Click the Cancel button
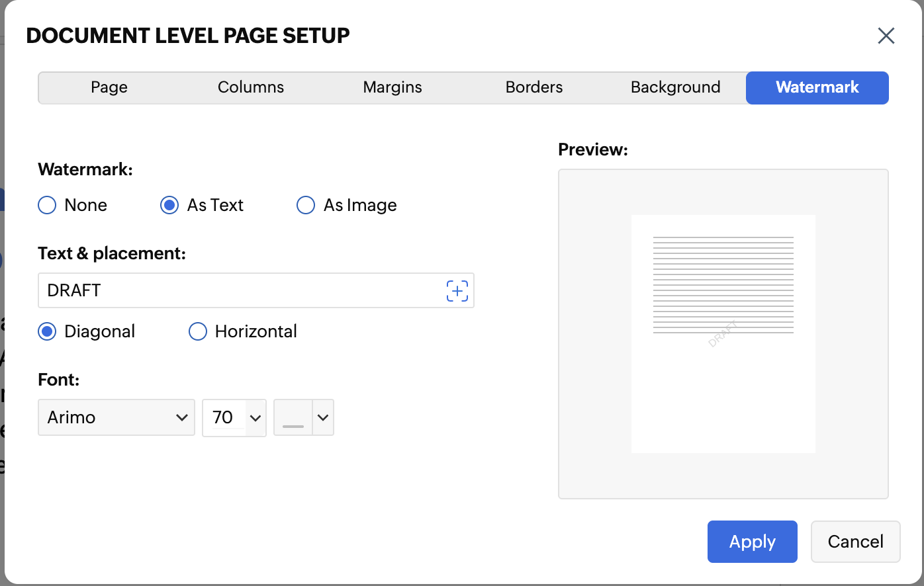Viewport: 924px width, 586px height. point(855,542)
